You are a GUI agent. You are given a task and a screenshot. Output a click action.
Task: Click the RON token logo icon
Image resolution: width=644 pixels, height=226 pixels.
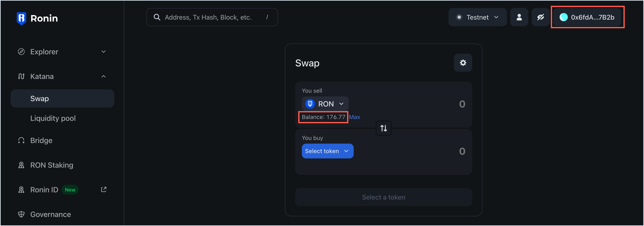pos(310,104)
